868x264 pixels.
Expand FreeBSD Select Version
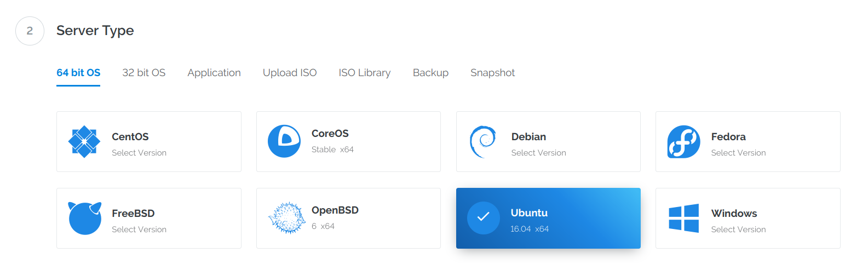[139, 229]
